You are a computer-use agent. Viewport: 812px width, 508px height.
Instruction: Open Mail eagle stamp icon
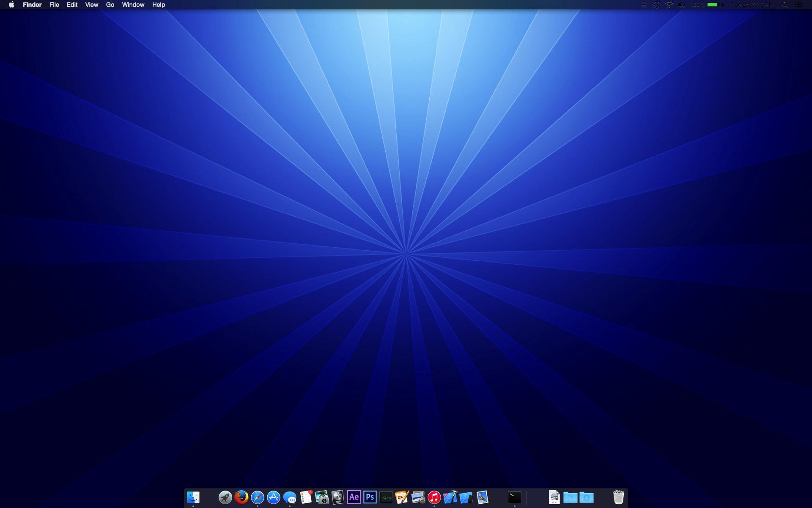(483, 497)
